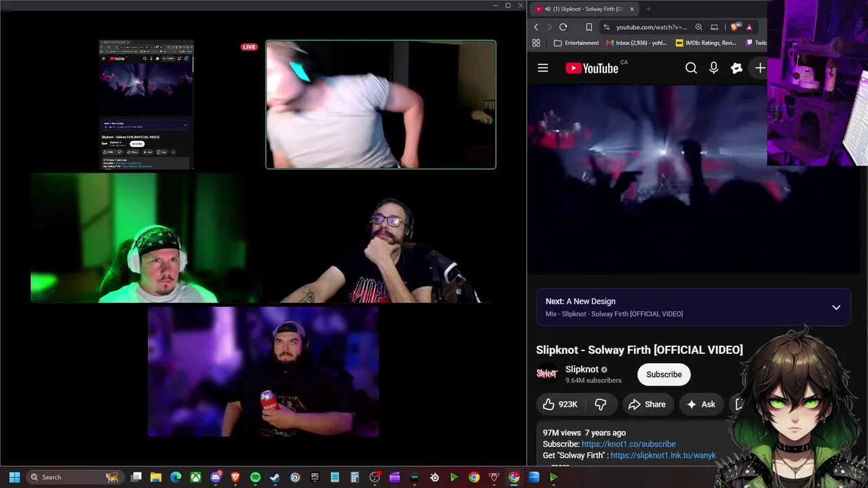Open the Entertainment bookmarks folder
Screen dimensions: 868x488
576,43
